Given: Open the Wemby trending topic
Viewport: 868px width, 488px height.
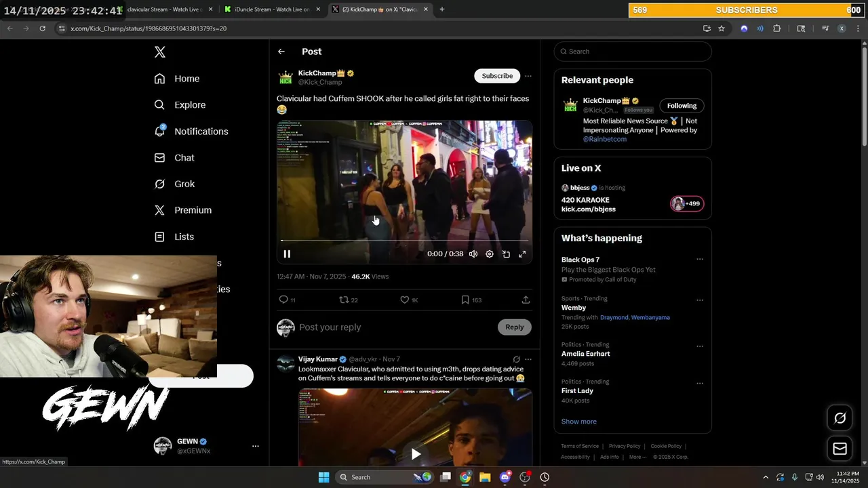Looking at the screenshot, I should coord(574,308).
